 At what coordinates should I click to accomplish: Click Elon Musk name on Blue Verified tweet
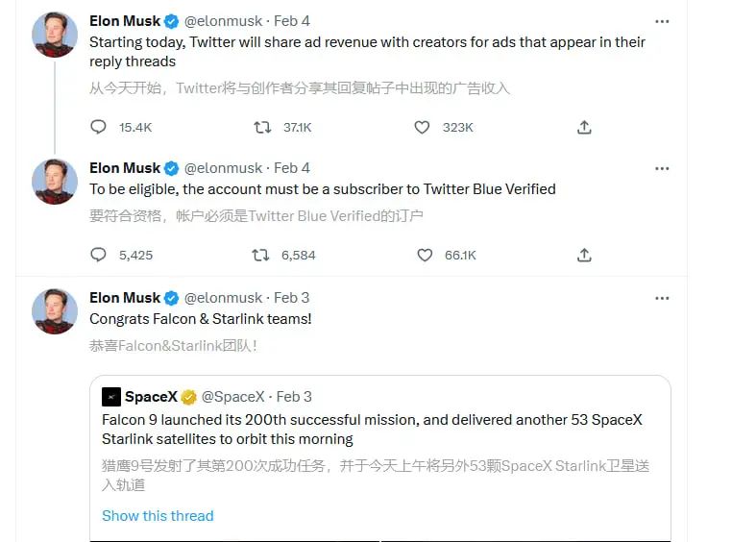tap(125, 168)
